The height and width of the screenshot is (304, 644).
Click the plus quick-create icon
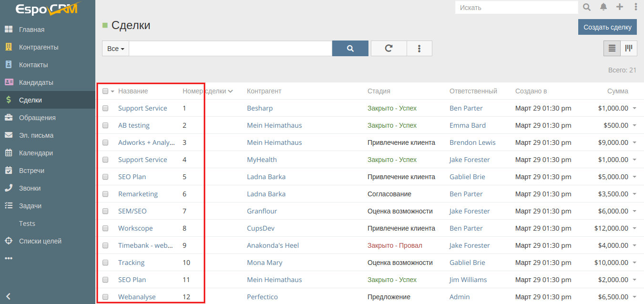click(619, 7)
